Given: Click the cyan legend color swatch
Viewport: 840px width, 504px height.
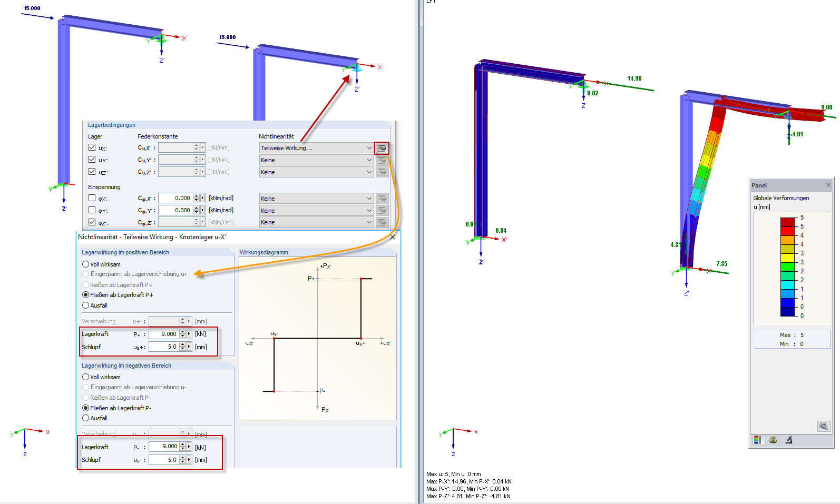Looking at the screenshot, I should pyautogui.click(x=788, y=284).
